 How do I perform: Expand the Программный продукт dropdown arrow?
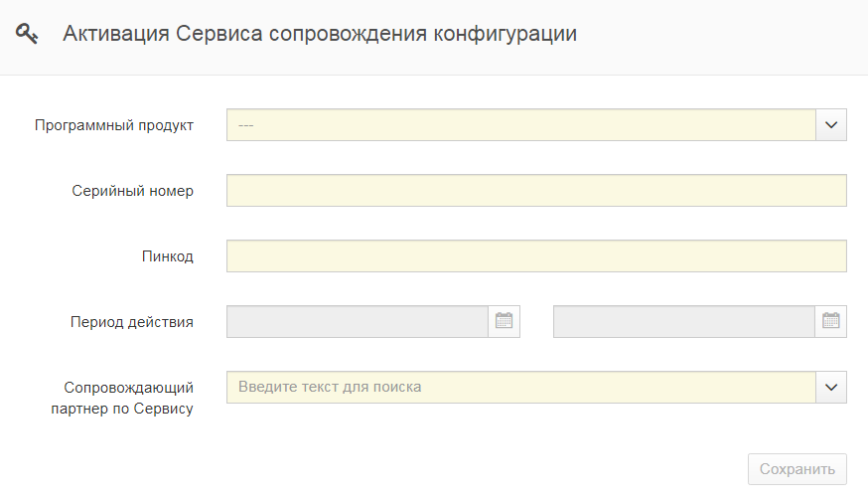(x=831, y=125)
